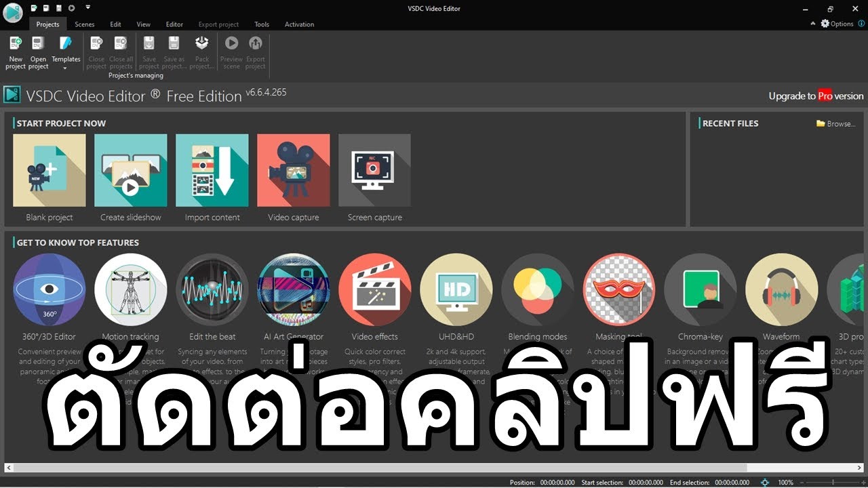Screen dimensions: 868x488
Task: Click the Close all projects icon
Action: [121, 44]
